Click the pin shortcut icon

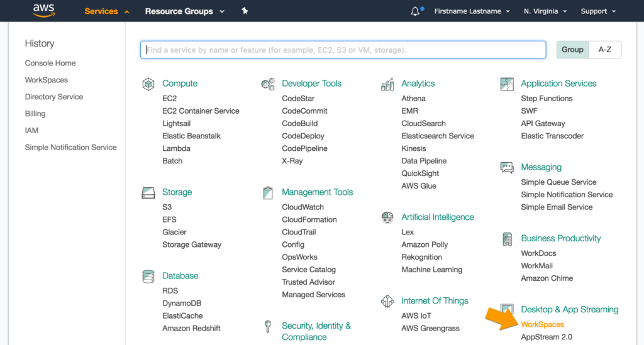[x=245, y=11]
